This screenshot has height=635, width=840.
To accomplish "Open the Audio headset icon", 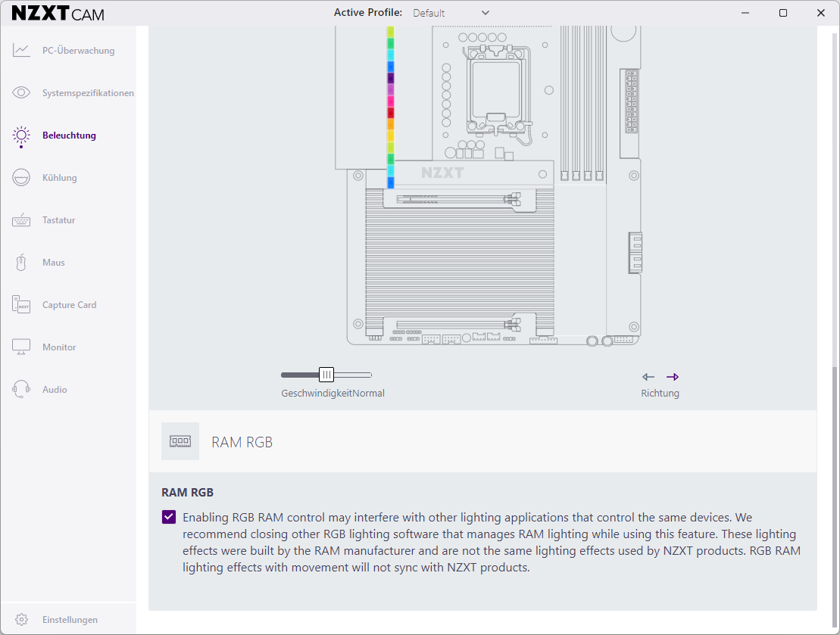I will pyautogui.click(x=21, y=390).
